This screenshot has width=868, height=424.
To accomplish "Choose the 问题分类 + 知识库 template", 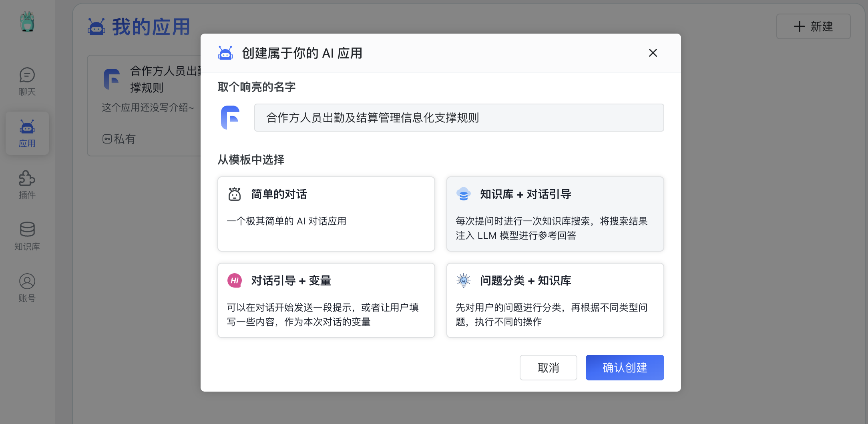I will tap(555, 300).
